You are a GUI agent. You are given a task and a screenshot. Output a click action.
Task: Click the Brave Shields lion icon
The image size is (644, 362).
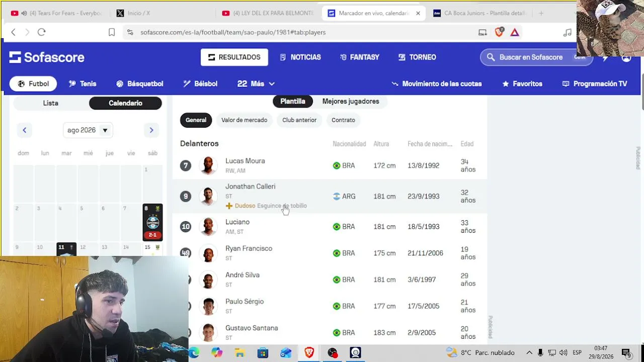(499, 32)
